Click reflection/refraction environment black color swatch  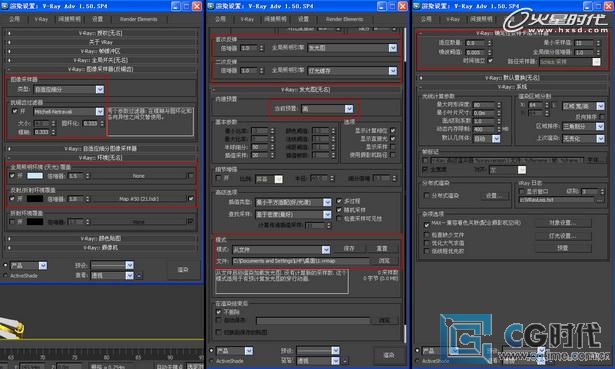tap(35, 199)
